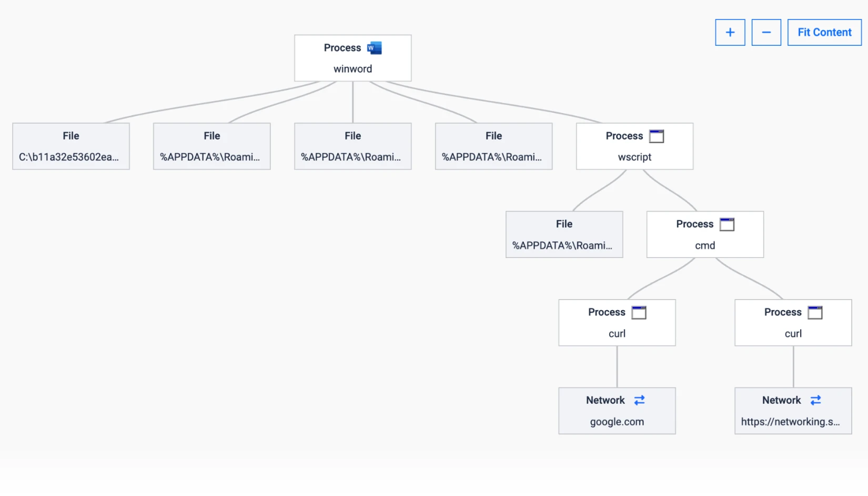868x496 pixels.
Task: Select the fourth File node beside wscript
Action: click(x=493, y=147)
